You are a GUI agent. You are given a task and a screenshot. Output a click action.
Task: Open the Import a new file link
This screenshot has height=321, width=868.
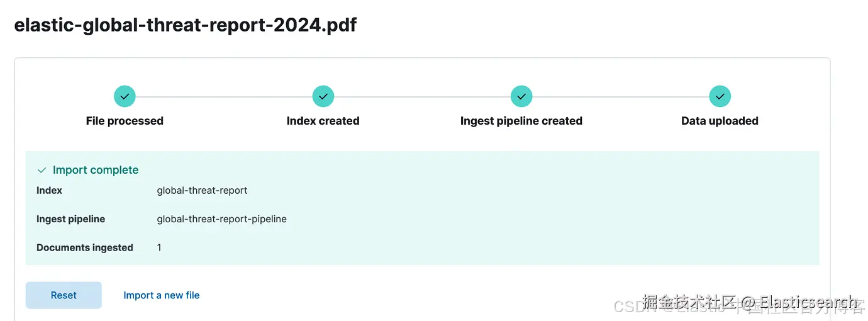(x=162, y=295)
